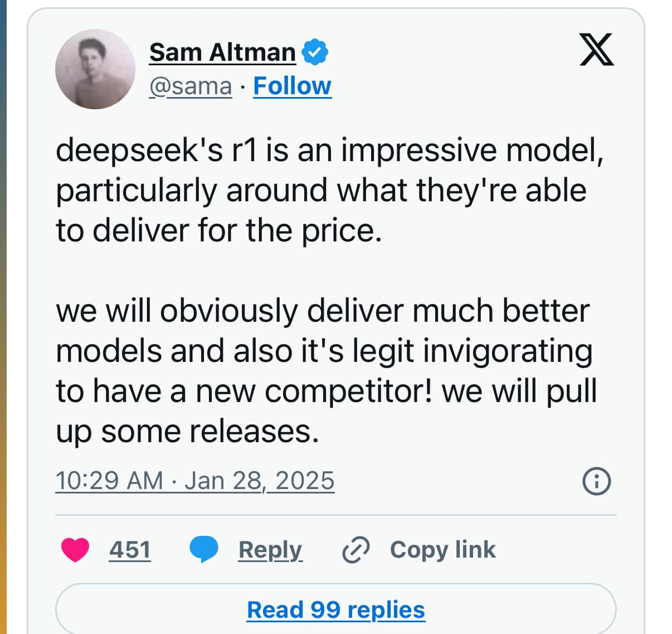Click the 451 likes count
This screenshot has width=672, height=634.
tap(130, 550)
